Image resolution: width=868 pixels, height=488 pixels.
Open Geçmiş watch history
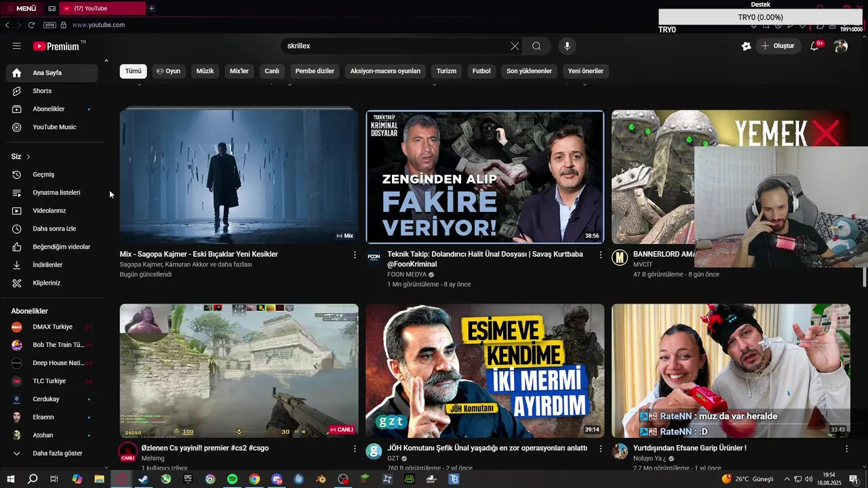[52, 175]
